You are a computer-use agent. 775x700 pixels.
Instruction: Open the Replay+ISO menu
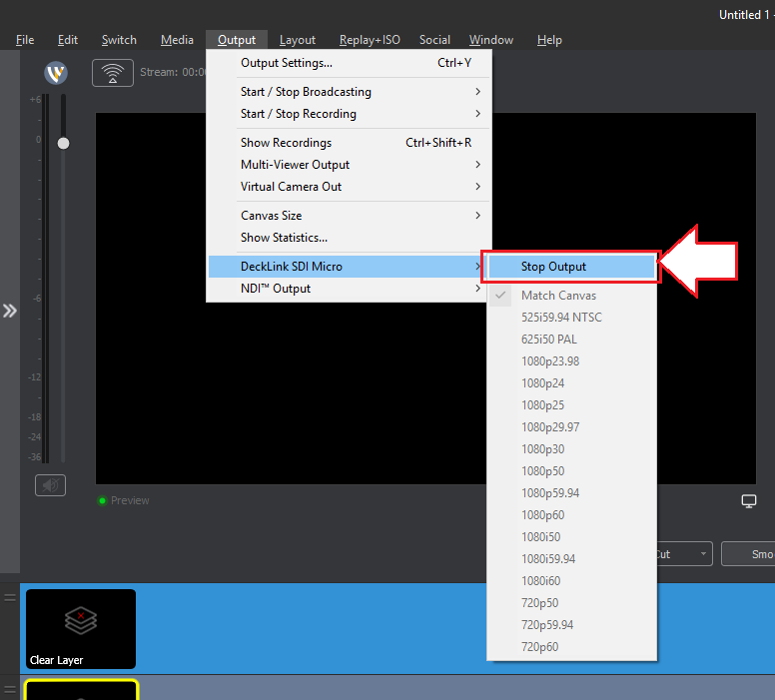click(x=370, y=40)
